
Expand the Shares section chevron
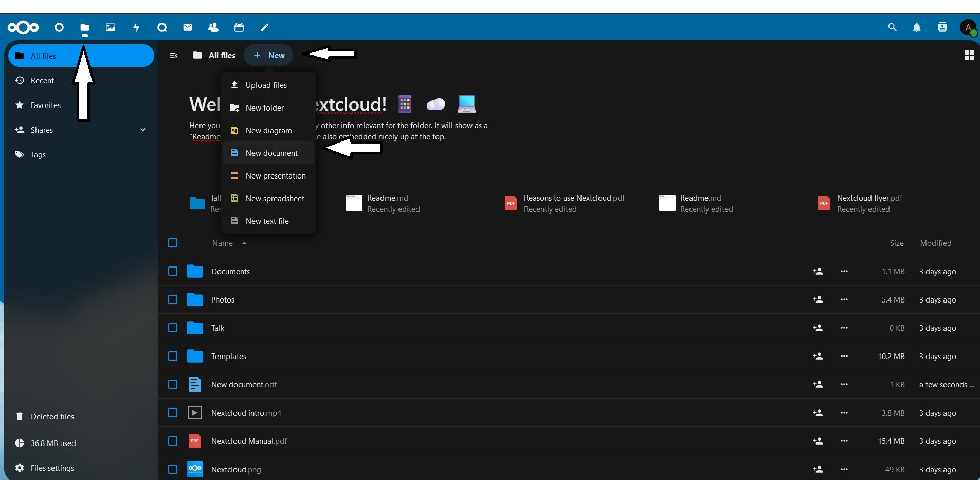(x=143, y=130)
